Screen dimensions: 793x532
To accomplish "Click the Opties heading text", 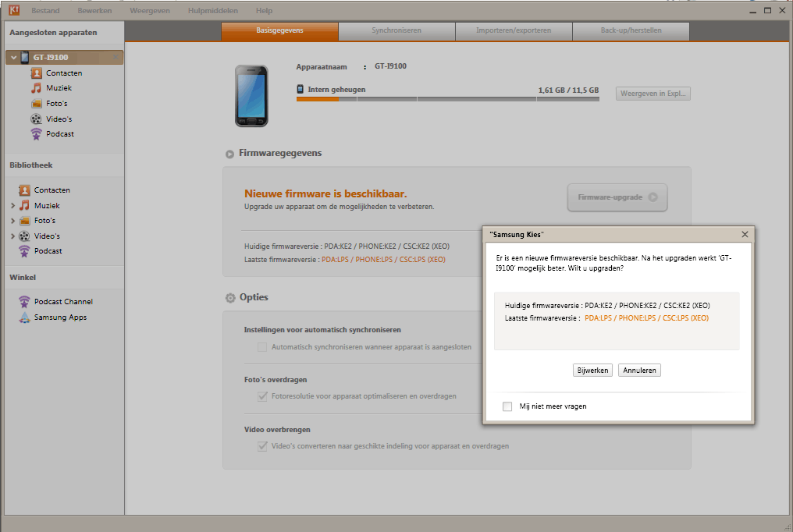I will coord(254,297).
